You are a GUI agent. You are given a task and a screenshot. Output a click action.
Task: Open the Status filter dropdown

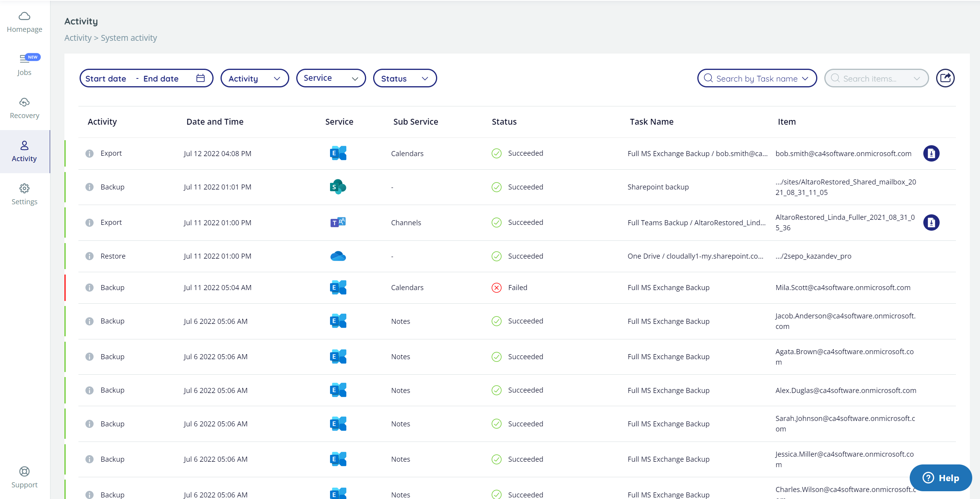[x=405, y=78]
